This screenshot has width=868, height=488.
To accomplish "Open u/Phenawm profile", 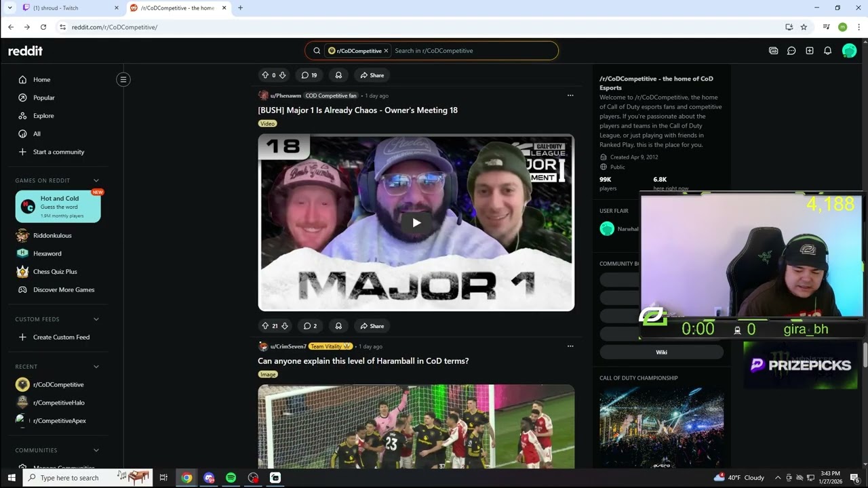I will coord(285,96).
